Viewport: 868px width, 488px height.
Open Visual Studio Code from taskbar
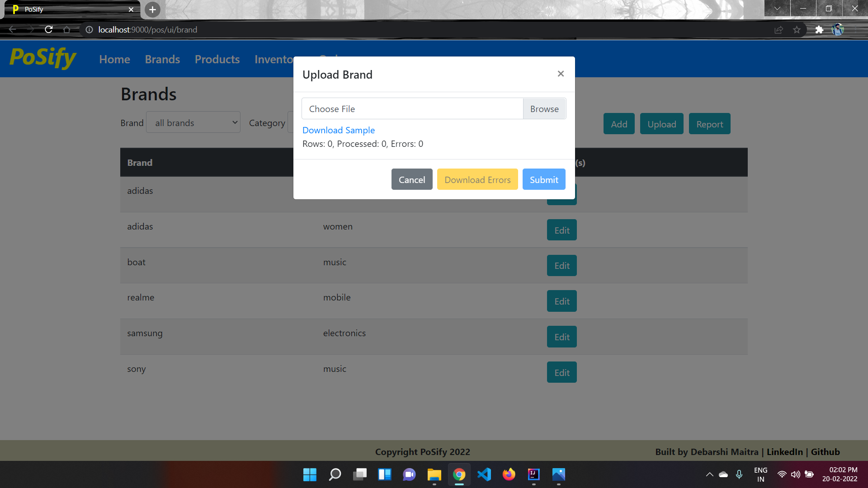[x=484, y=474]
